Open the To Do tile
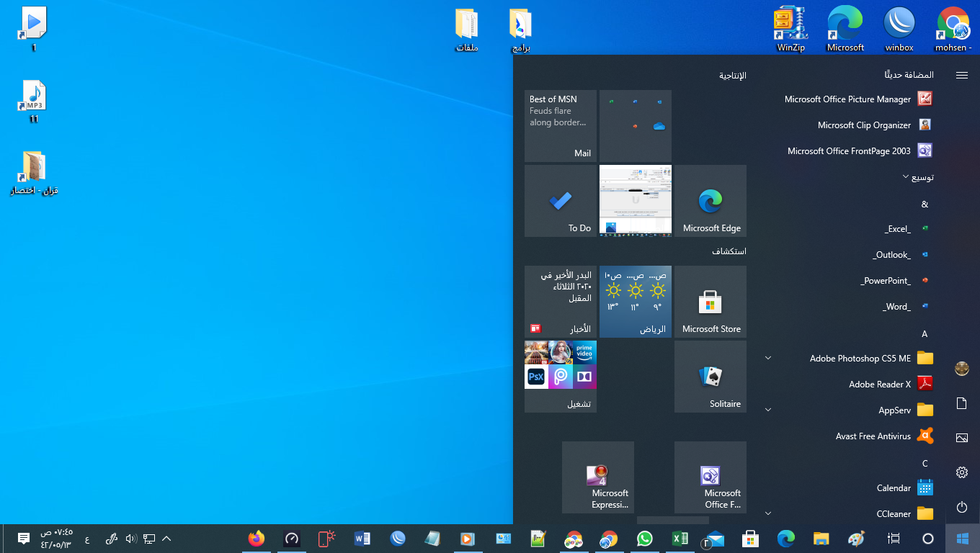The height and width of the screenshot is (553, 980). coord(561,201)
